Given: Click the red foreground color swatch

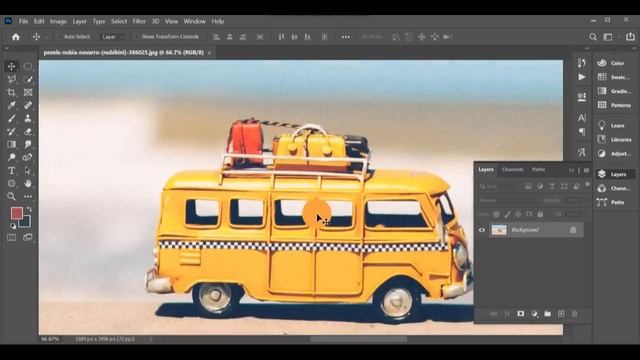Looking at the screenshot, I should click(16, 213).
